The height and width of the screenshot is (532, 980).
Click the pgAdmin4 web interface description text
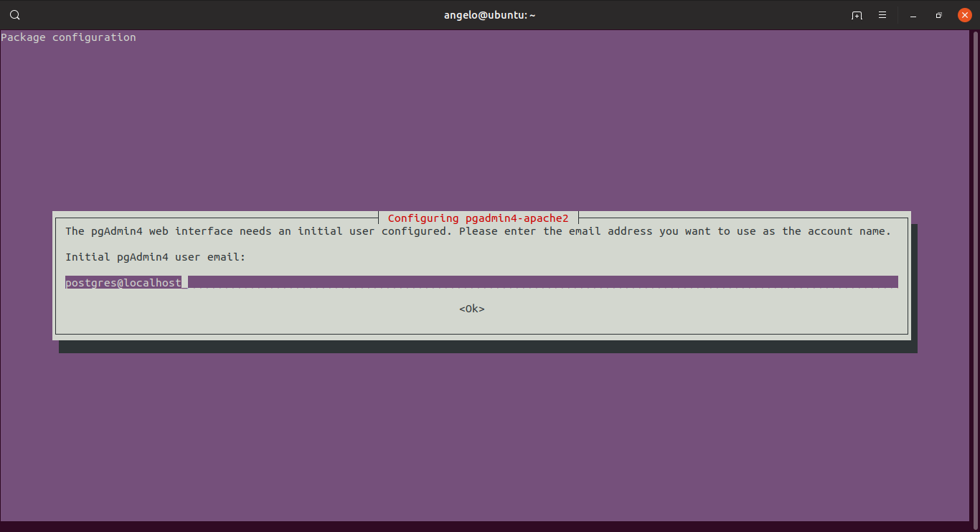click(478, 231)
